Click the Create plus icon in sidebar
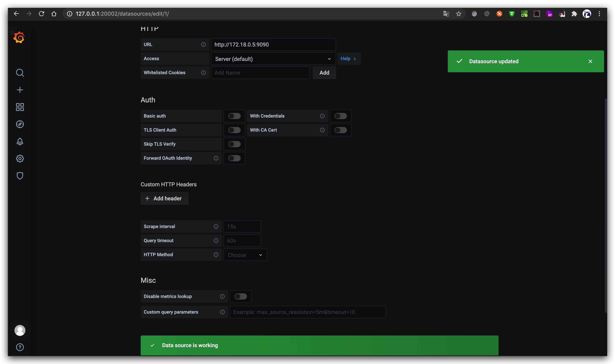 (x=20, y=90)
